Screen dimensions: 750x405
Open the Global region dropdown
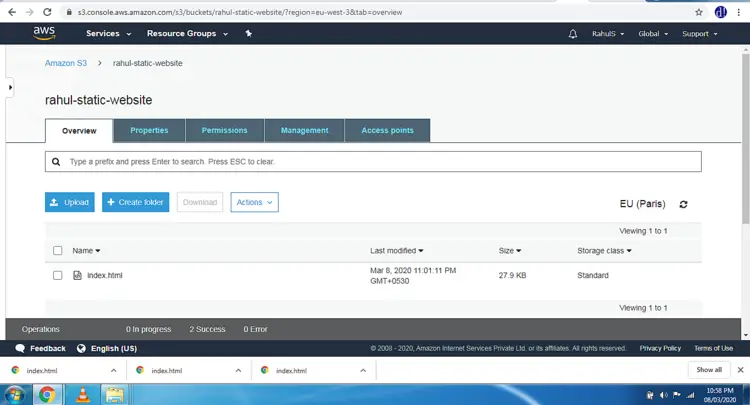pos(653,34)
